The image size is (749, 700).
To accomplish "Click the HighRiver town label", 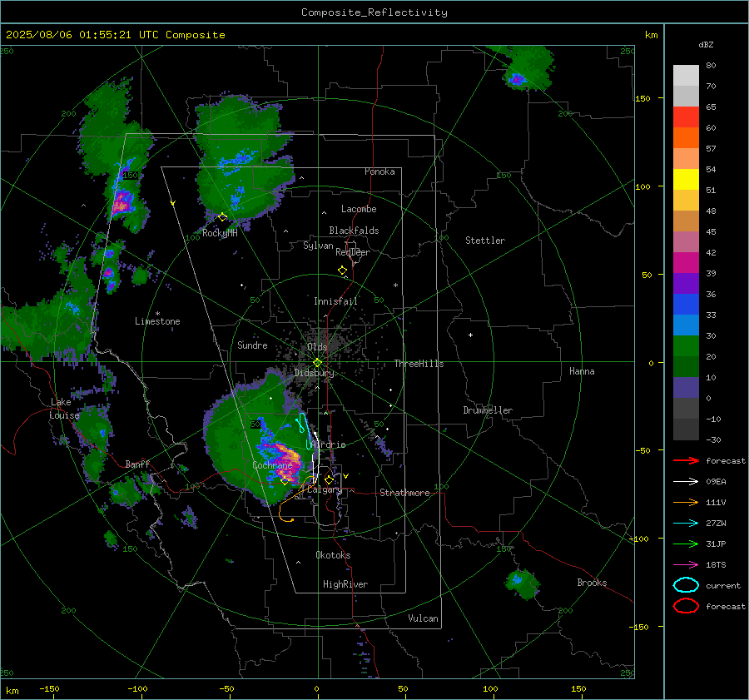I will (x=345, y=584).
